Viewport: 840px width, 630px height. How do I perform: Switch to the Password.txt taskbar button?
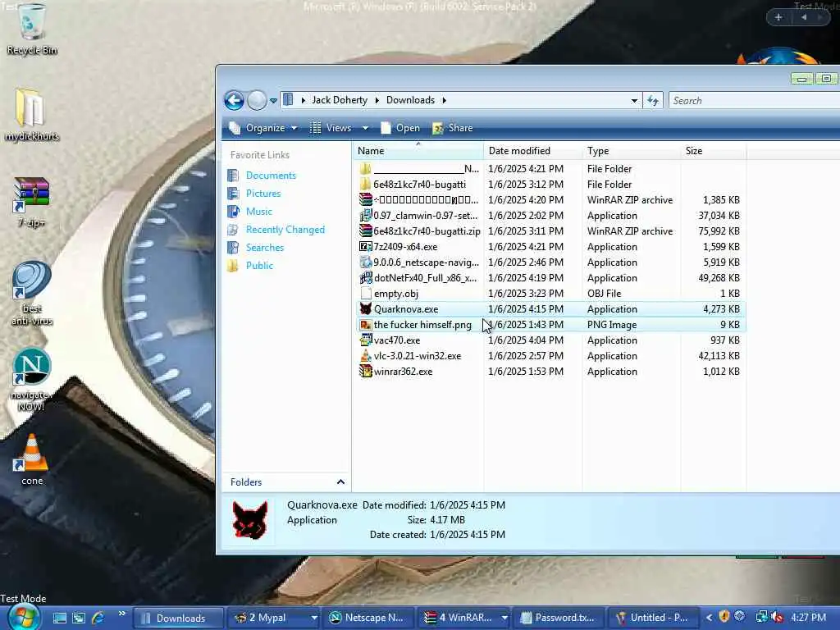point(558,618)
